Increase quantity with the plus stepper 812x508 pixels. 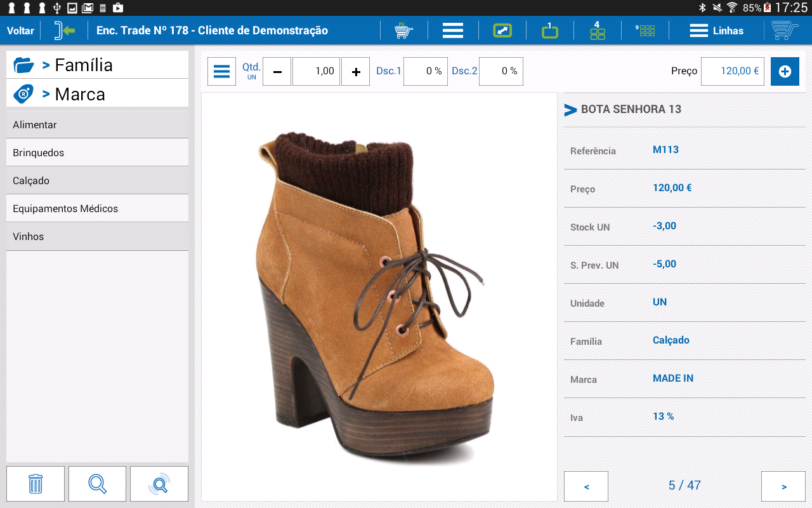coord(355,72)
